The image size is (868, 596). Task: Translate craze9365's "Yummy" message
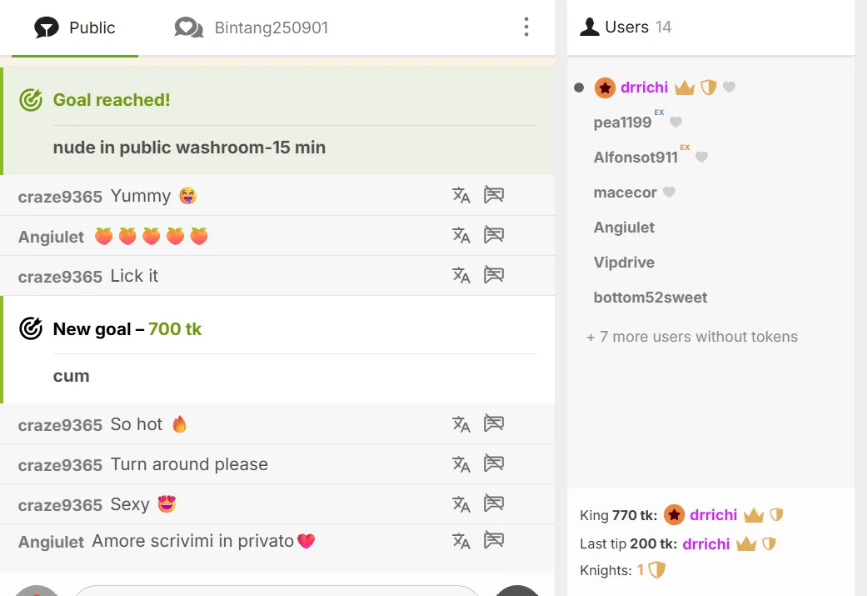[x=461, y=195]
